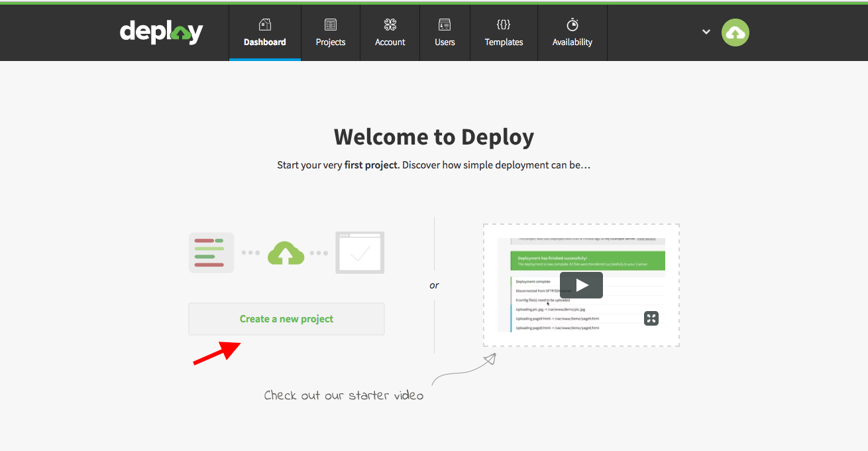Click the Deploy logo

161,32
